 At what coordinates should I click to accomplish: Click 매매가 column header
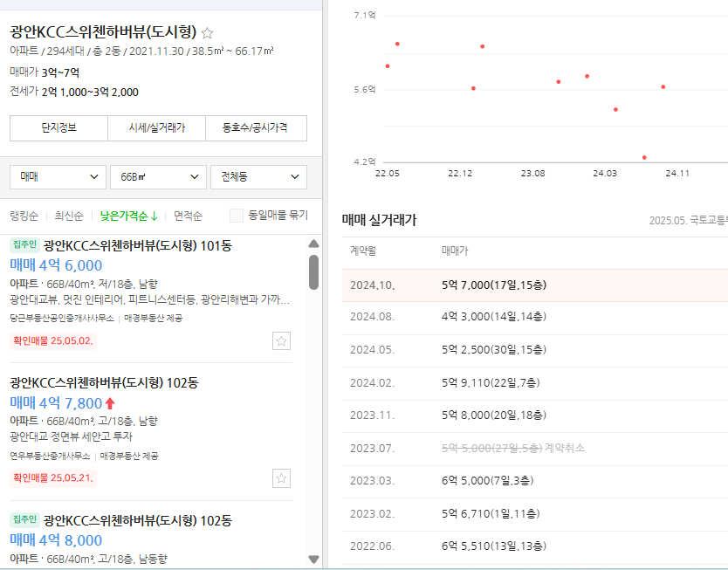pos(455,251)
